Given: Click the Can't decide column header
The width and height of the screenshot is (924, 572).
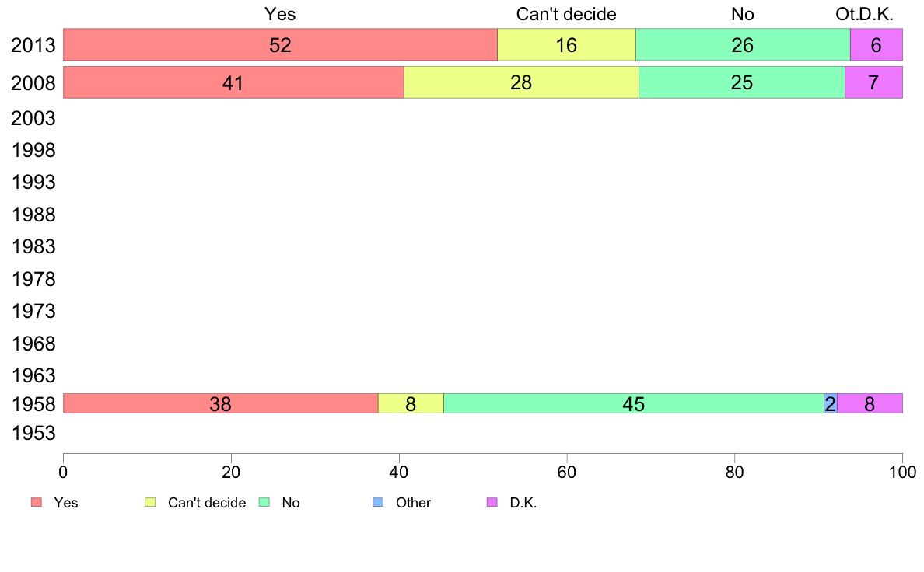Looking at the screenshot, I should [x=566, y=14].
